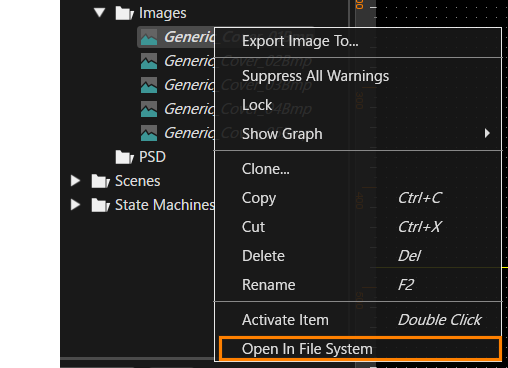Click the PSD folder icon

click(x=125, y=157)
